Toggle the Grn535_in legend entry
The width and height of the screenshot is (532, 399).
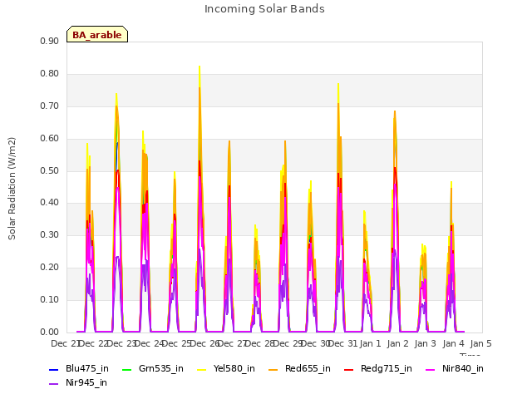(x=153, y=368)
